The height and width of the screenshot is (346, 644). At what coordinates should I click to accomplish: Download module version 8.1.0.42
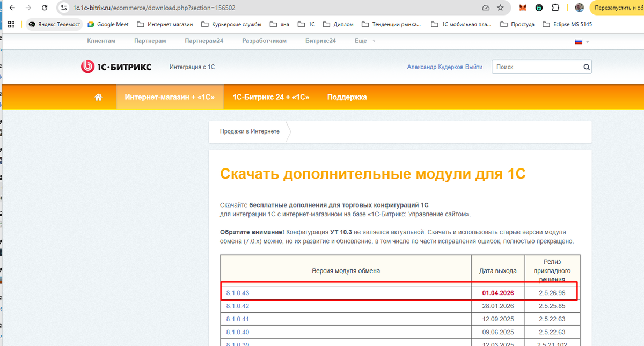click(x=238, y=306)
